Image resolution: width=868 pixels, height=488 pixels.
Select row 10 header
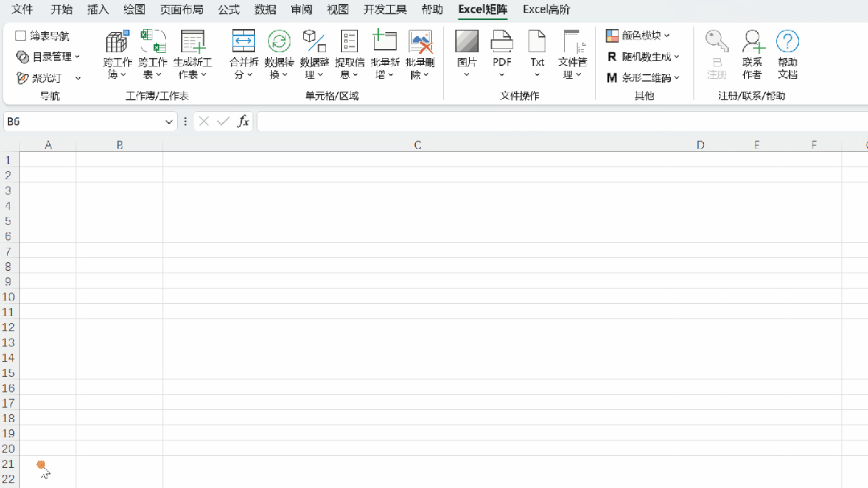pyautogui.click(x=8, y=297)
